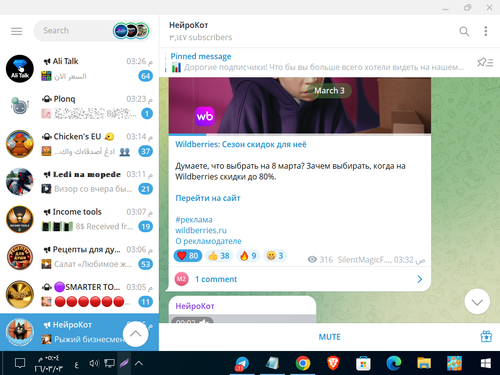Viewport: 500px width, 375px height.
Task: Expand the system tray hidden icons arrow
Action: click(x=139, y=363)
